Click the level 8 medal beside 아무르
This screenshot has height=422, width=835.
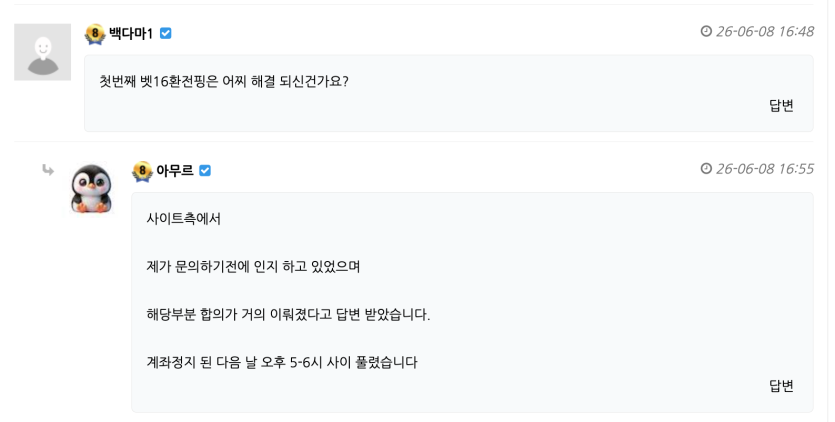click(142, 172)
